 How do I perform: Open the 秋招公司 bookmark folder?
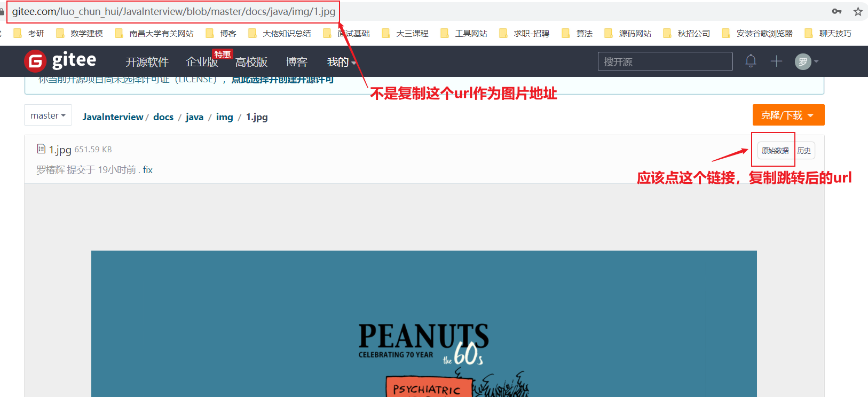click(x=686, y=33)
